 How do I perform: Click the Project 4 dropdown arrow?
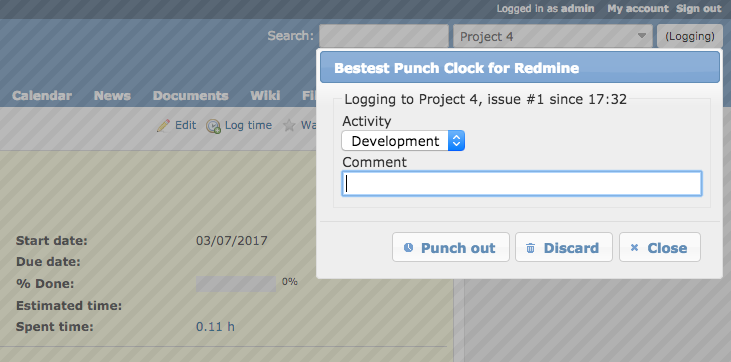click(642, 36)
